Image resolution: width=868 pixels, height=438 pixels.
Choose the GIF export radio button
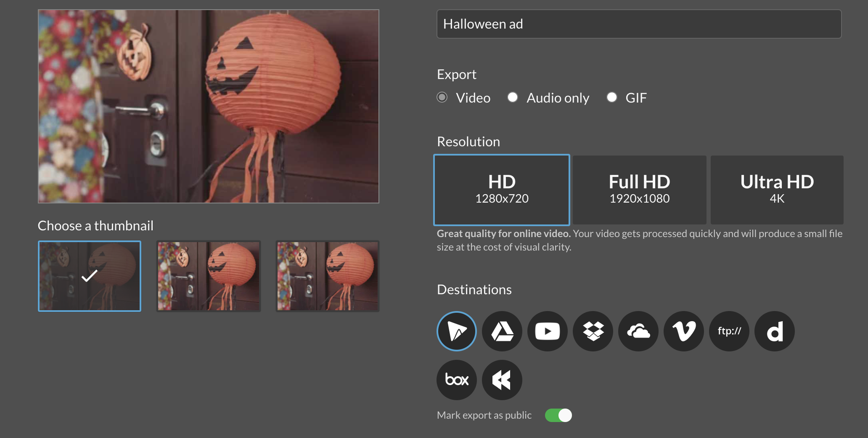click(x=612, y=98)
